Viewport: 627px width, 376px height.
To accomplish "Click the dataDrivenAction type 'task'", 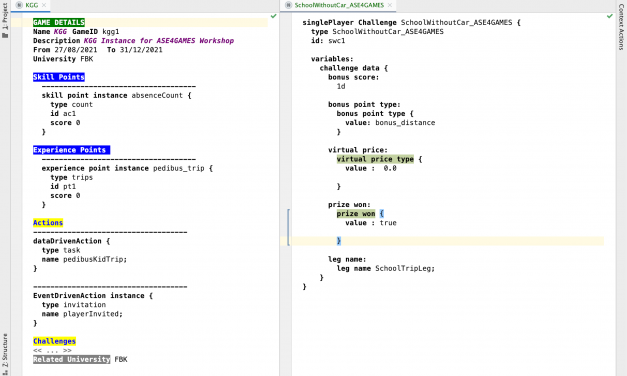I will (x=72, y=250).
